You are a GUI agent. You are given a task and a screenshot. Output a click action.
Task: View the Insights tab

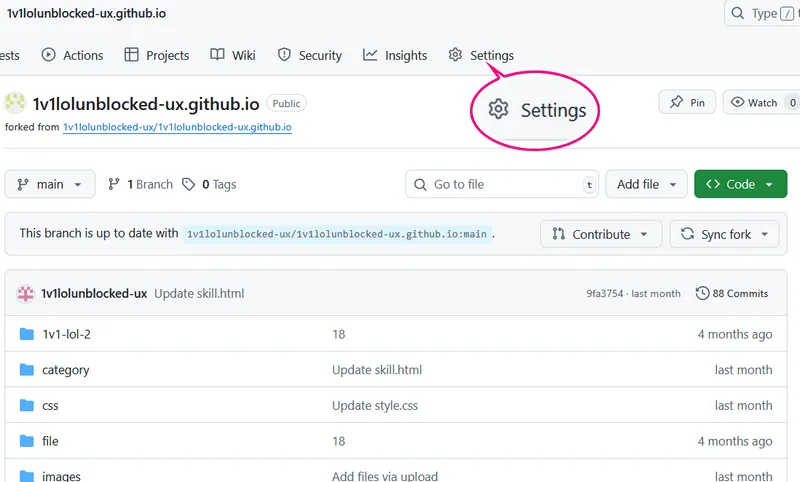click(x=395, y=55)
